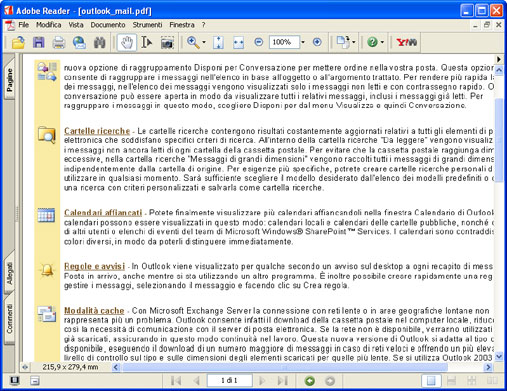The image size is (507, 391).
Task: Open Search with the binoculars icon
Action: point(99,43)
